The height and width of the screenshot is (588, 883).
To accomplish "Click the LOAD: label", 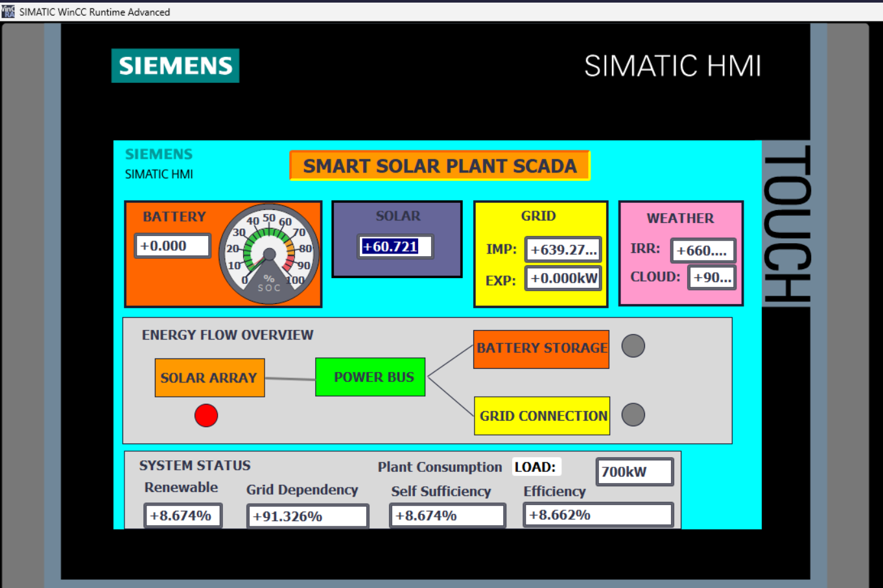I will pyautogui.click(x=535, y=467).
